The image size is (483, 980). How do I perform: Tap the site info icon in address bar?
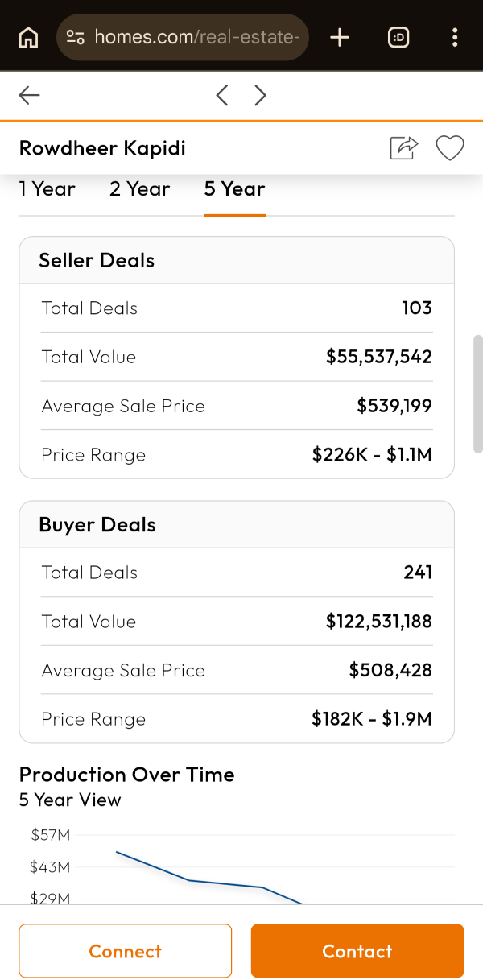click(x=76, y=37)
